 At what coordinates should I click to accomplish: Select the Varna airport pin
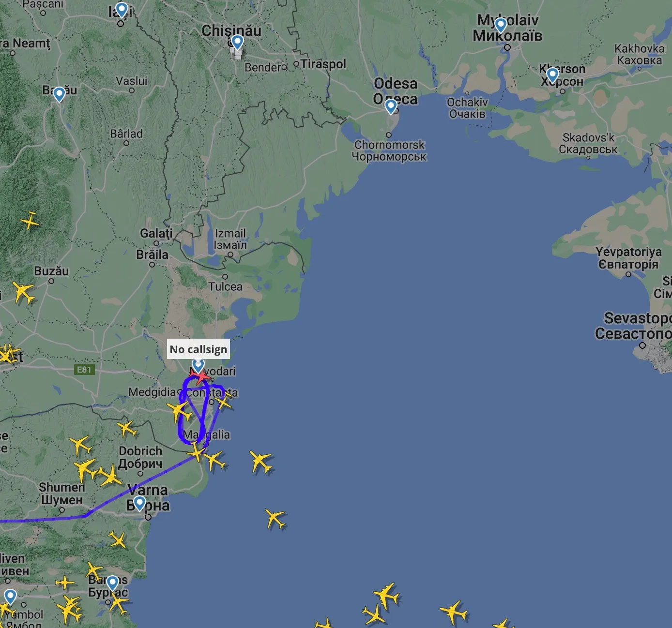pos(139,504)
